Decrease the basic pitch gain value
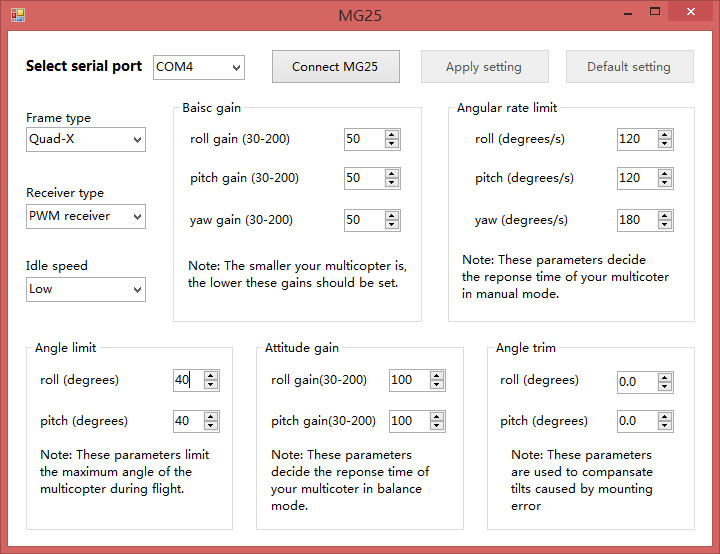This screenshot has height=554, width=720. (x=391, y=183)
